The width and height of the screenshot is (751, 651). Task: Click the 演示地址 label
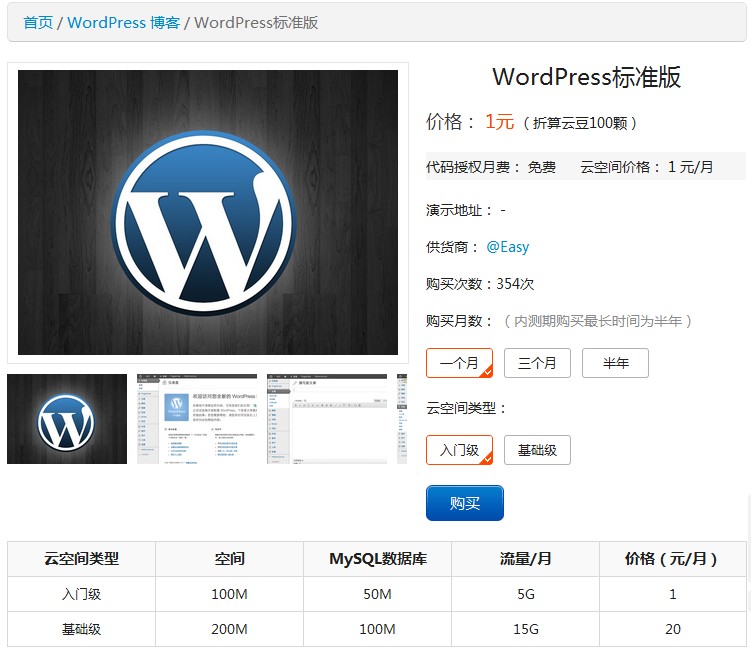(459, 210)
